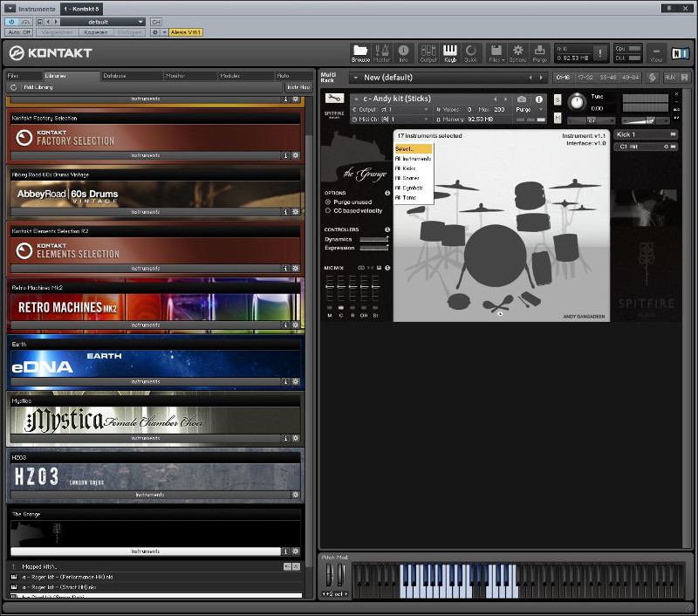Open the Info toolbar icon
The width and height of the screenshot is (698, 616).
coord(403,53)
